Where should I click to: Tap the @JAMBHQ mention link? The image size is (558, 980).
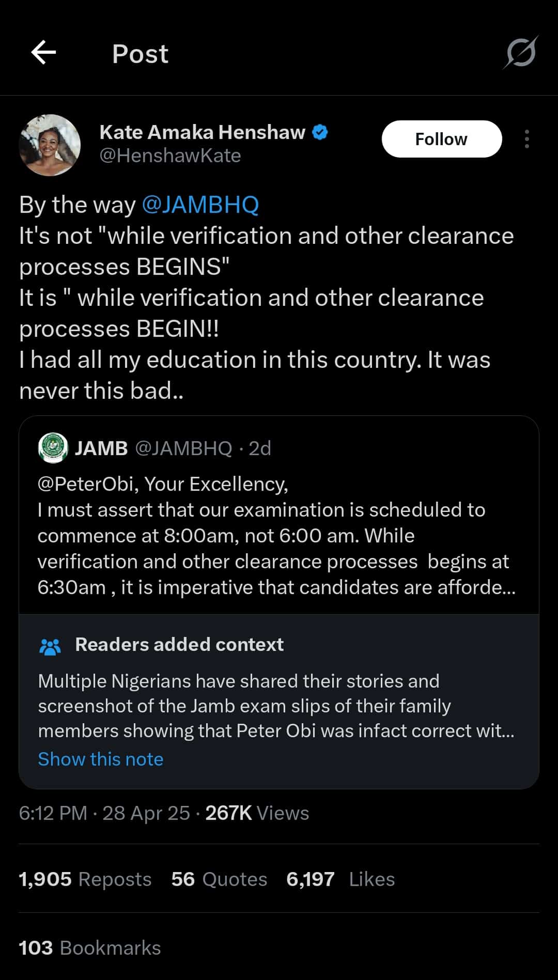click(x=200, y=205)
